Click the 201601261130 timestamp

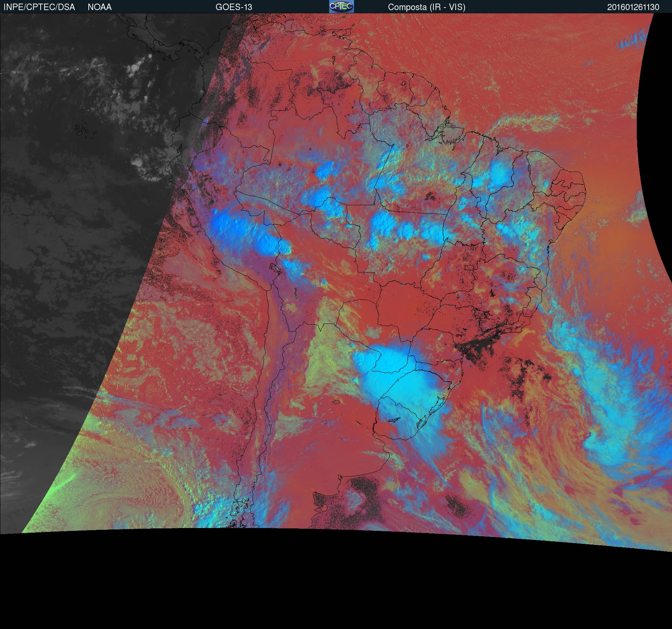pyautogui.click(x=633, y=7)
